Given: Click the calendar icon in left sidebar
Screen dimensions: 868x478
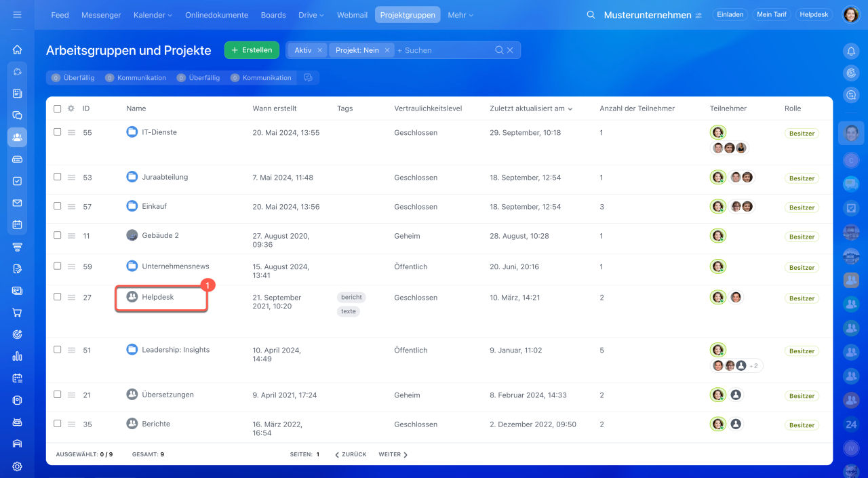Looking at the screenshot, I should tap(18, 224).
